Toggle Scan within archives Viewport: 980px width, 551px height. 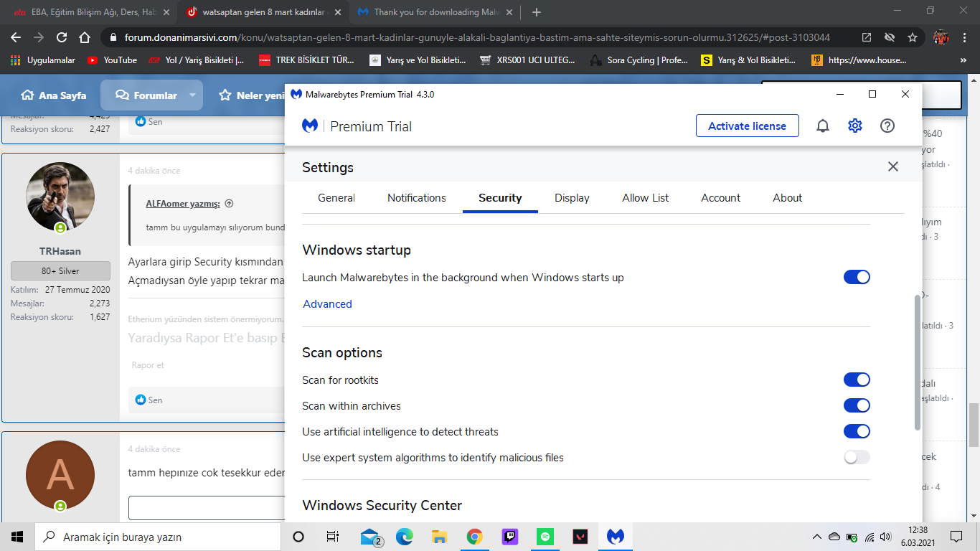click(x=857, y=405)
